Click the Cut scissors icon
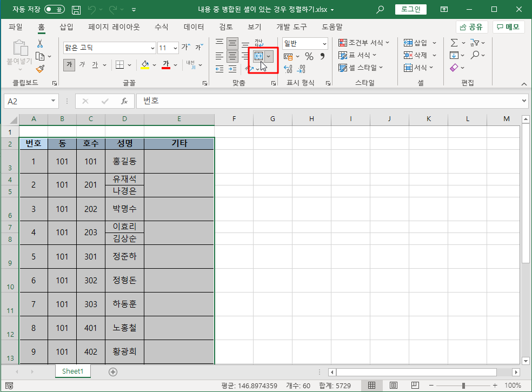The image size is (532, 392). pos(40,43)
